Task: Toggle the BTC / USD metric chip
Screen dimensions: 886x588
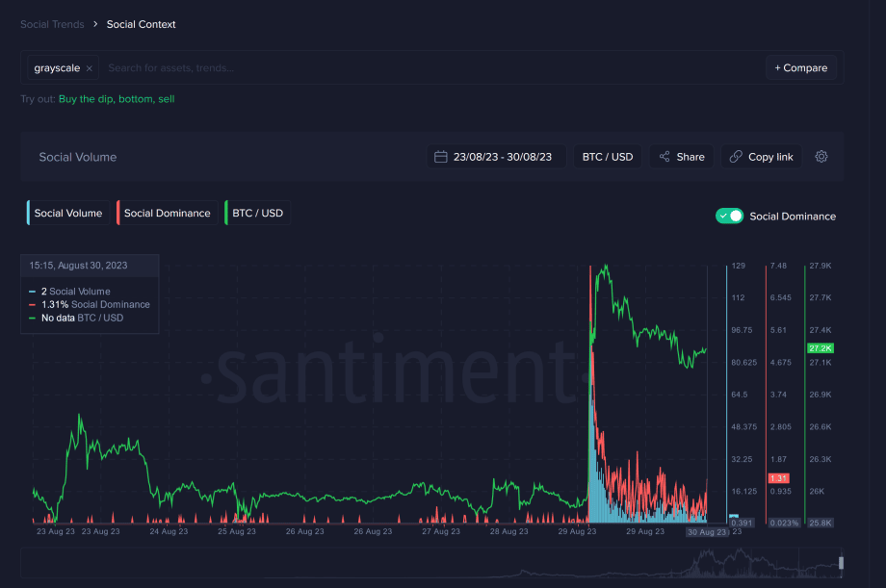Action: (258, 213)
